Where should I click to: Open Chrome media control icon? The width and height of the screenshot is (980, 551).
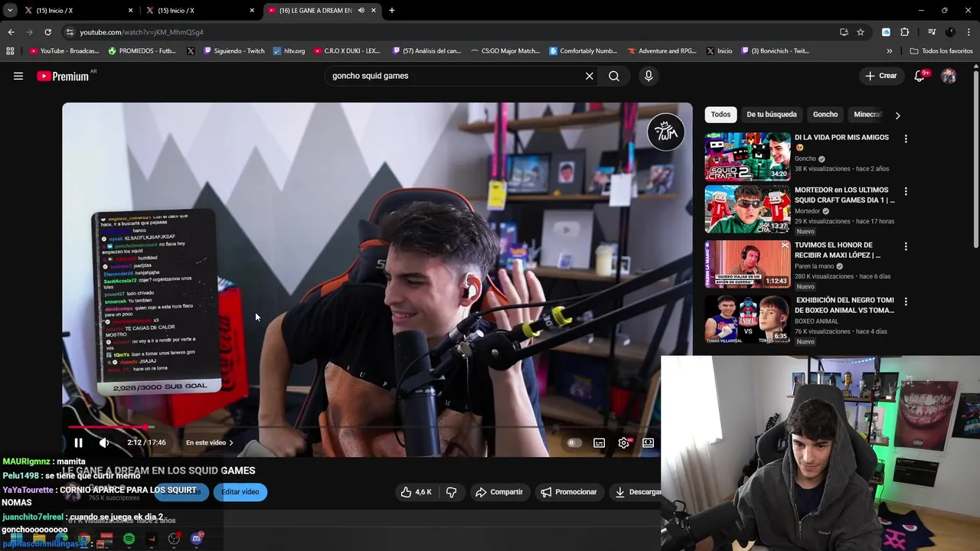(932, 32)
